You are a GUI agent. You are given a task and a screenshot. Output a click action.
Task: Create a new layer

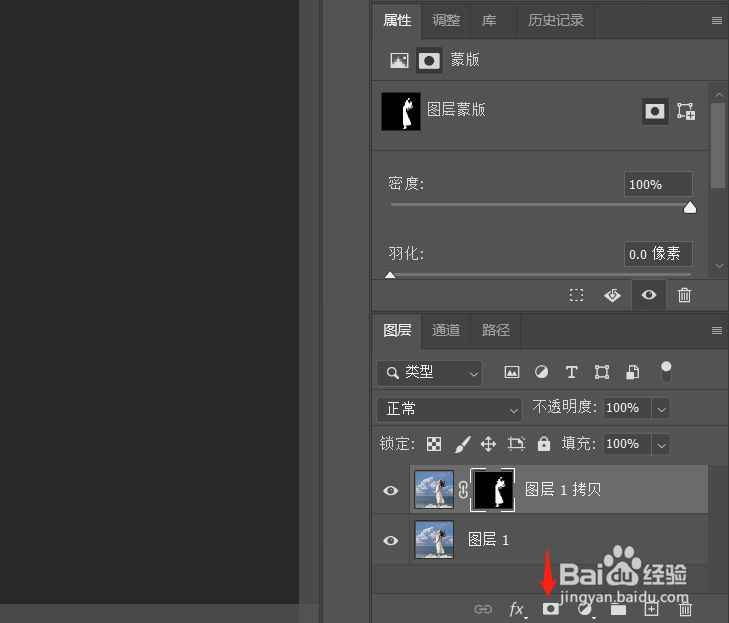[x=651, y=609]
